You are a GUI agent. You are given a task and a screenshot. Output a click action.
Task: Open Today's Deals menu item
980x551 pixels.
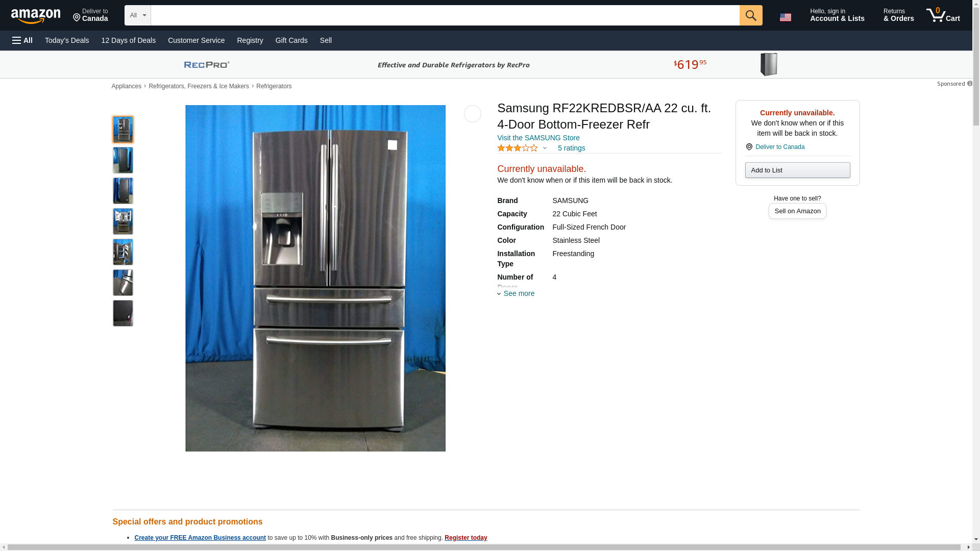[67, 40]
